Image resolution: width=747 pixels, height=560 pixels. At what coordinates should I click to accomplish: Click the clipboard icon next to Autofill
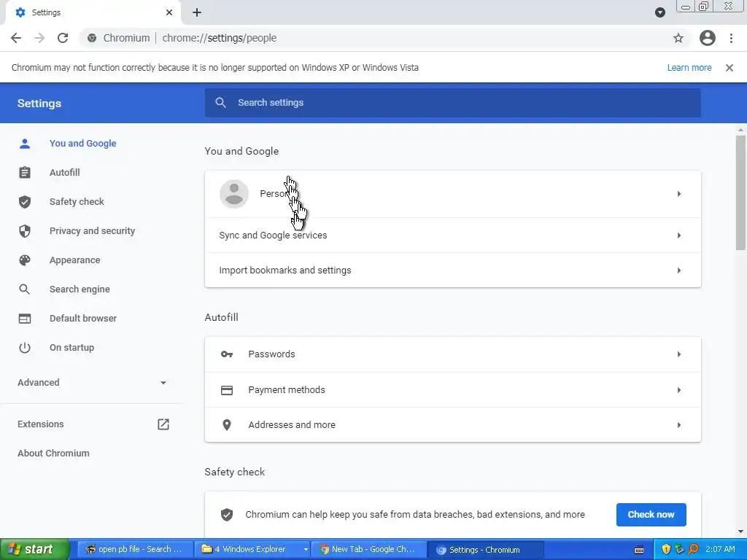coord(25,172)
